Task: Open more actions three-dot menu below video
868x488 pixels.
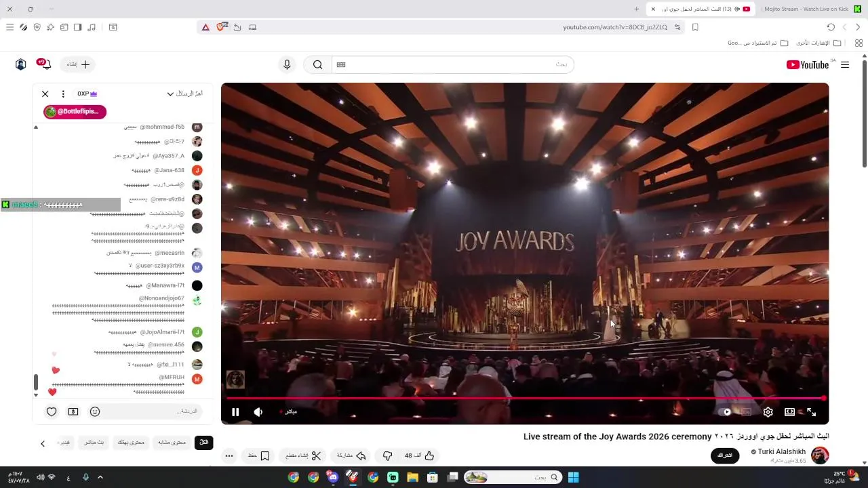Action: pos(229,455)
